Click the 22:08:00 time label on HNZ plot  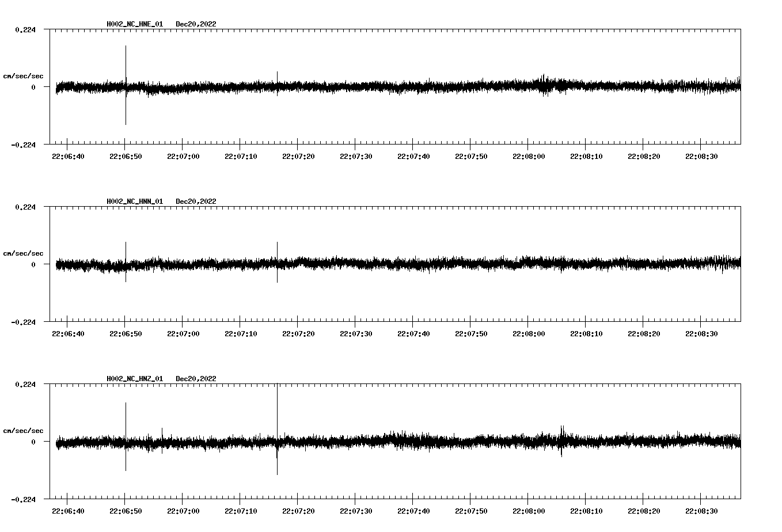529,511
